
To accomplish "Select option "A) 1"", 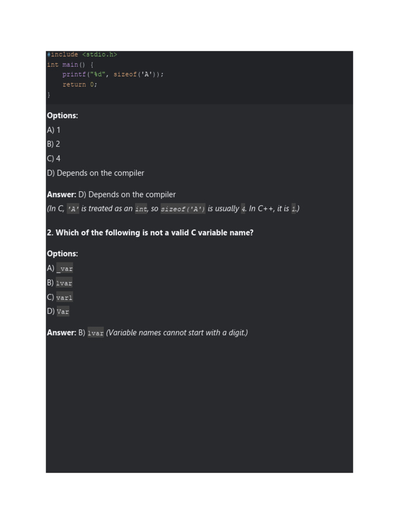I will (54, 130).
